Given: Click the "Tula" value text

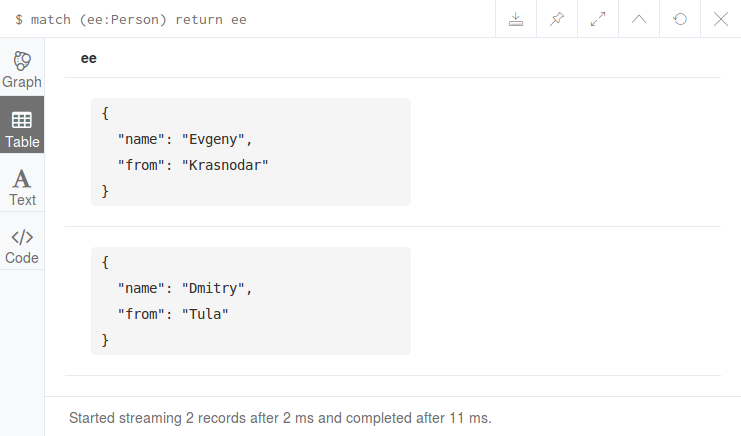Looking at the screenshot, I should pos(205,314).
